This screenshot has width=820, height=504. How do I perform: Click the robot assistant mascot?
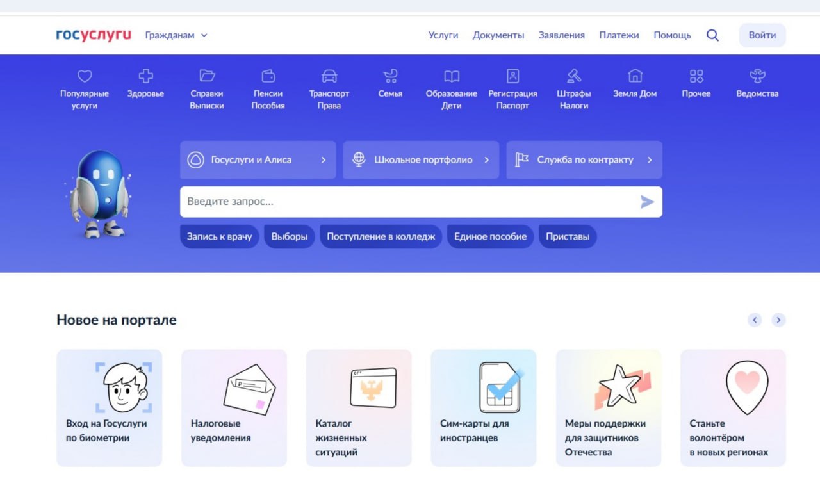(x=99, y=194)
